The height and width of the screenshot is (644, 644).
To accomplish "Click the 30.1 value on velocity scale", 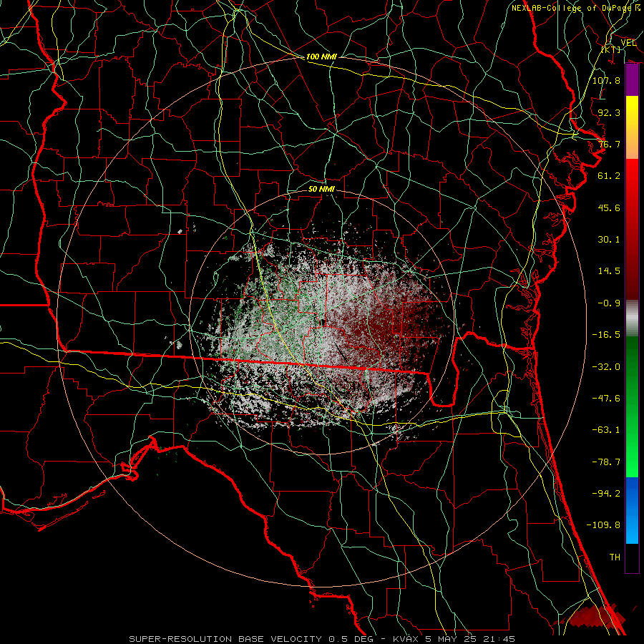I will [609, 240].
